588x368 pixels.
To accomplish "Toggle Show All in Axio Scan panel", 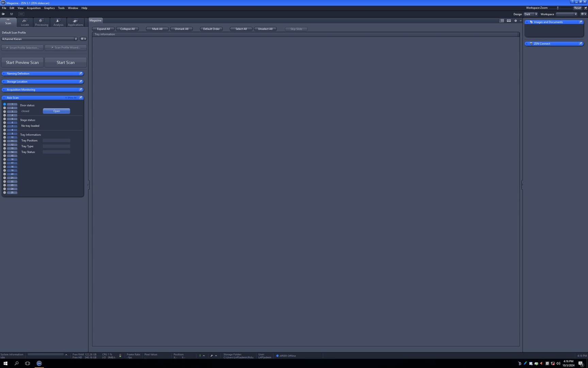I will 71,98.
